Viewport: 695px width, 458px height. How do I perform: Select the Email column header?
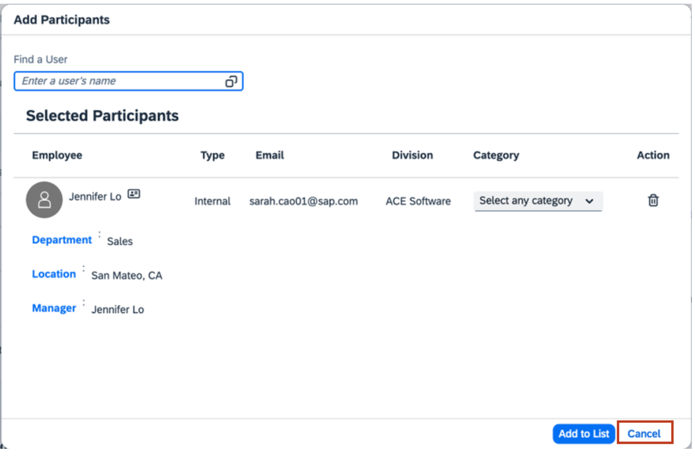coord(269,156)
